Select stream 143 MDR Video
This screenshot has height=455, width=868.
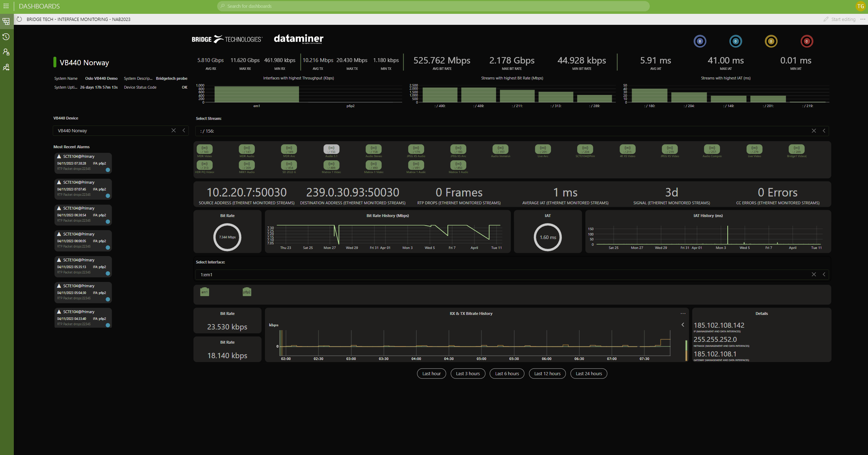(205, 149)
